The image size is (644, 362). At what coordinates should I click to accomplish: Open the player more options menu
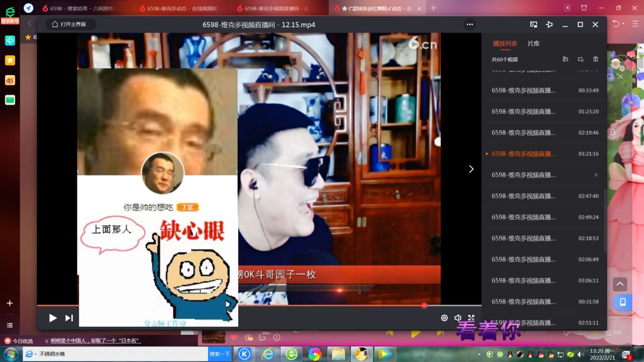click(x=470, y=24)
